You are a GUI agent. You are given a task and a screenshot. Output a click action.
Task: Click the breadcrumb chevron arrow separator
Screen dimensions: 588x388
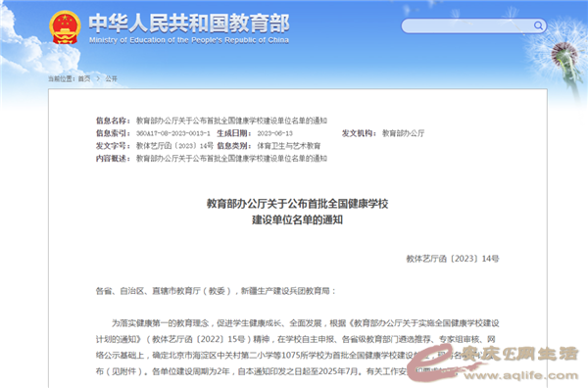click(x=98, y=78)
